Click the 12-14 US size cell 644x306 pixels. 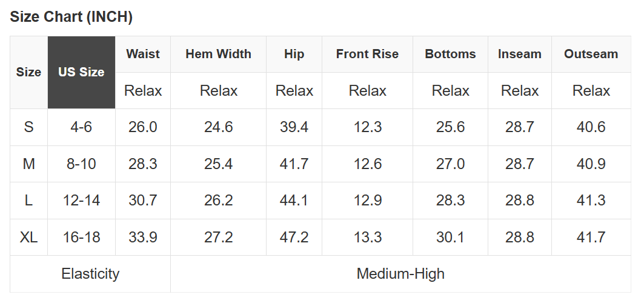click(x=81, y=201)
